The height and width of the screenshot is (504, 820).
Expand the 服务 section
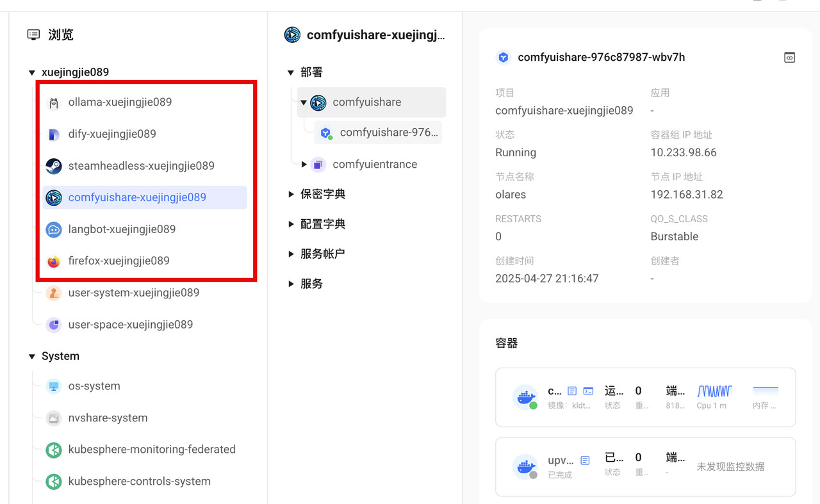point(291,284)
